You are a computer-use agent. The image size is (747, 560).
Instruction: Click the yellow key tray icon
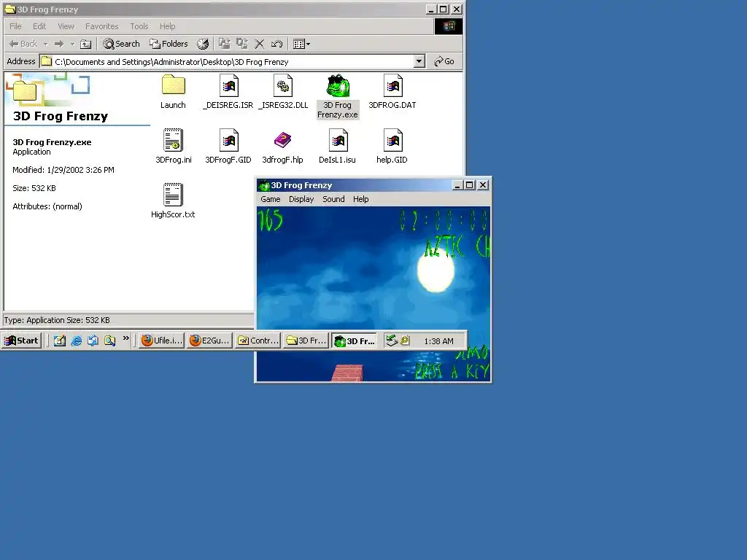405,340
